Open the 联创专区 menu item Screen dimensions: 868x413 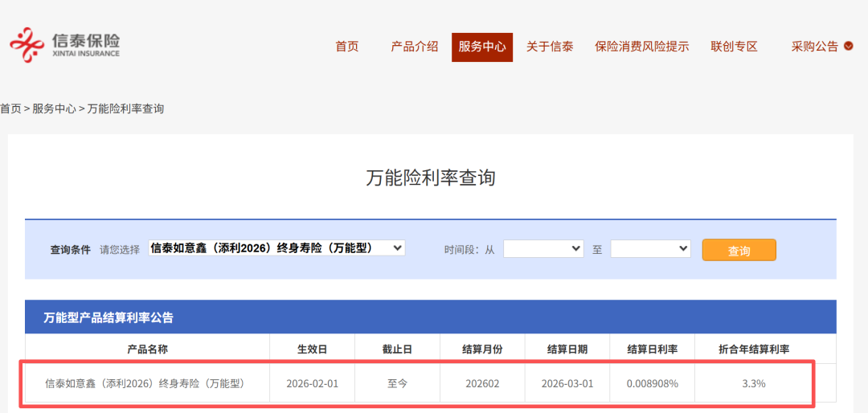pyautogui.click(x=734, y=47)
